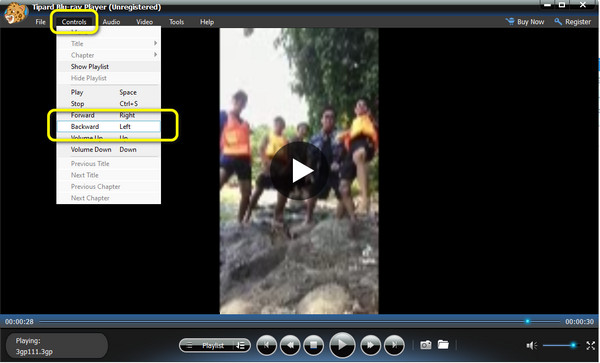Expand the Chapter submenu arrow
This screenshot has height=363, width=600.
[155, 55]
